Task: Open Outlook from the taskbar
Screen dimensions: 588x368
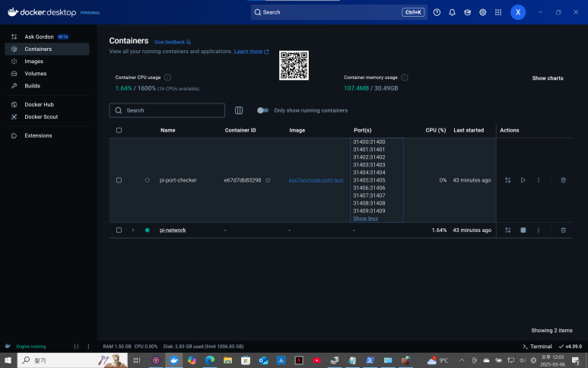Action: [263, 360]
